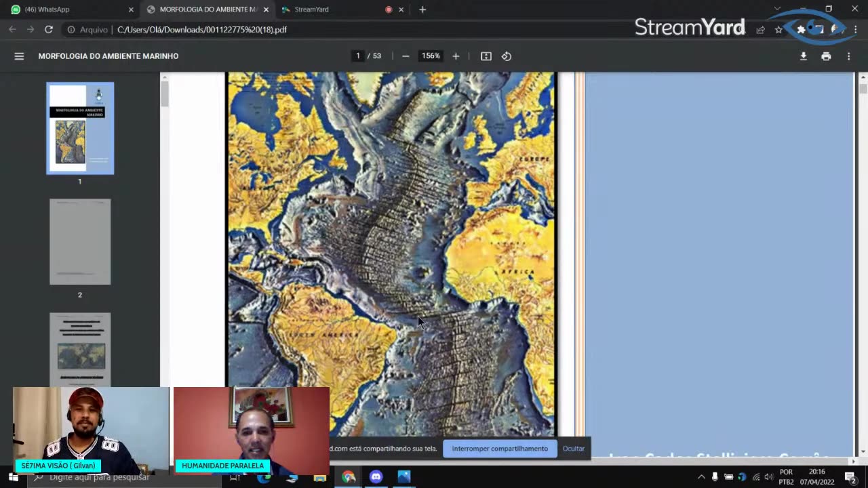This screenshot has height=488, width=868.
Task: Open the Chrome three-dot menu
Action: (855, 30)
